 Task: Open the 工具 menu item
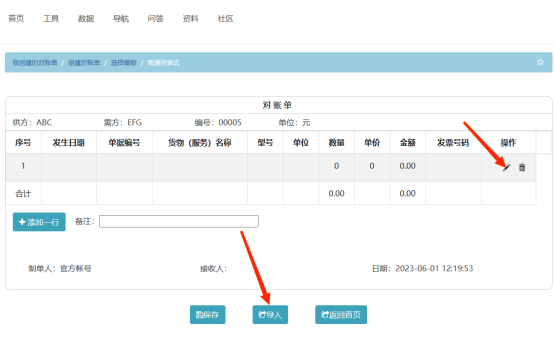51,18
